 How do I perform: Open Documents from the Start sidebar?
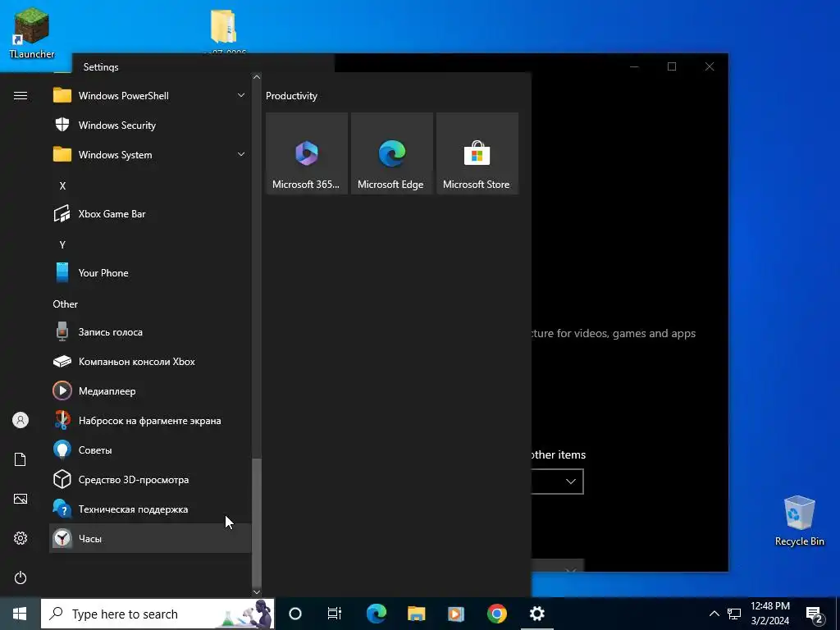click(x=21, y=459)
